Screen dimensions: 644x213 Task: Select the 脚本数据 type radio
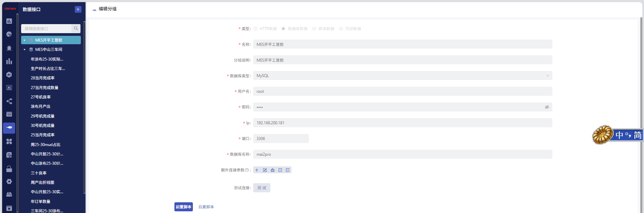click(314, 29)
